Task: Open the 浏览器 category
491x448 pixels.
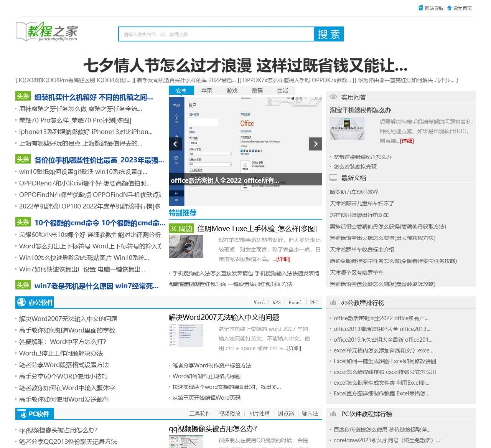Action: click(286, 413)
